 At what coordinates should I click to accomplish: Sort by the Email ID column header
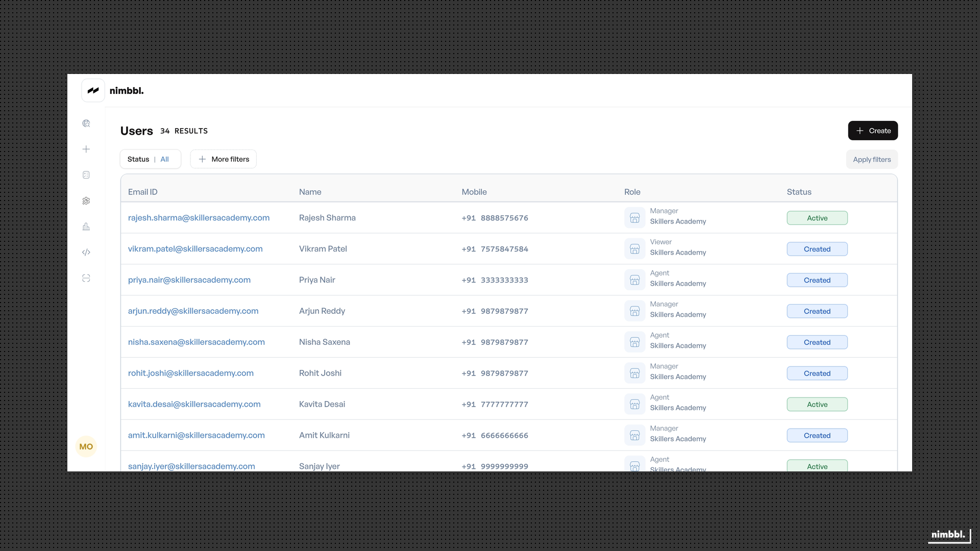(143, 192)
